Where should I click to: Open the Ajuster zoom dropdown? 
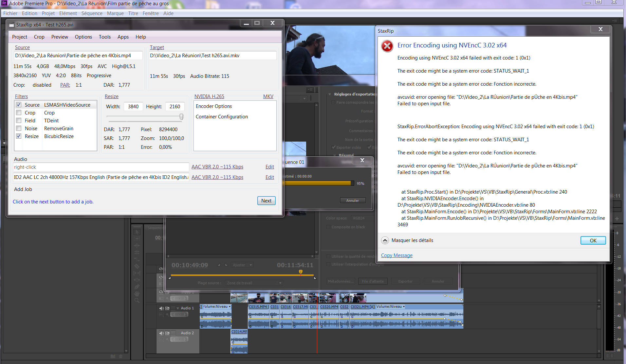242,265
